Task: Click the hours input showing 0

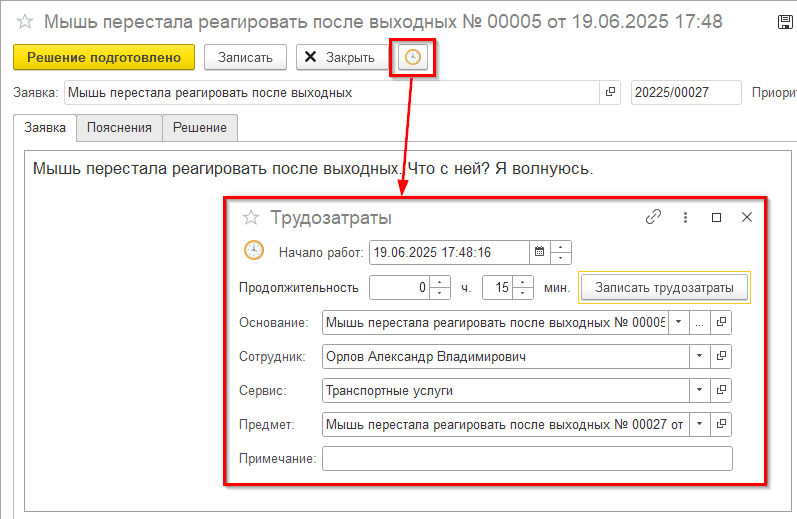Action: [400, 288]
